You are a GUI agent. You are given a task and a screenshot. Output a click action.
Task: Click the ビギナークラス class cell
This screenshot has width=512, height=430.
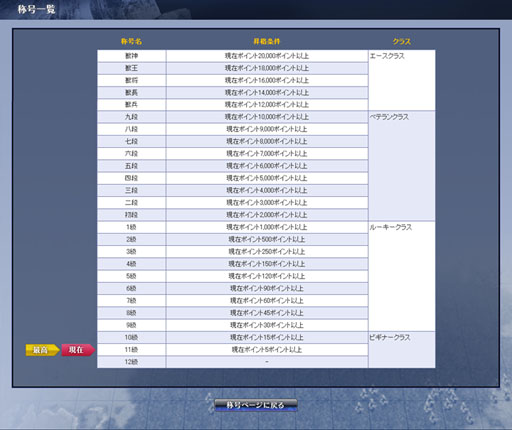coord(402,350)
